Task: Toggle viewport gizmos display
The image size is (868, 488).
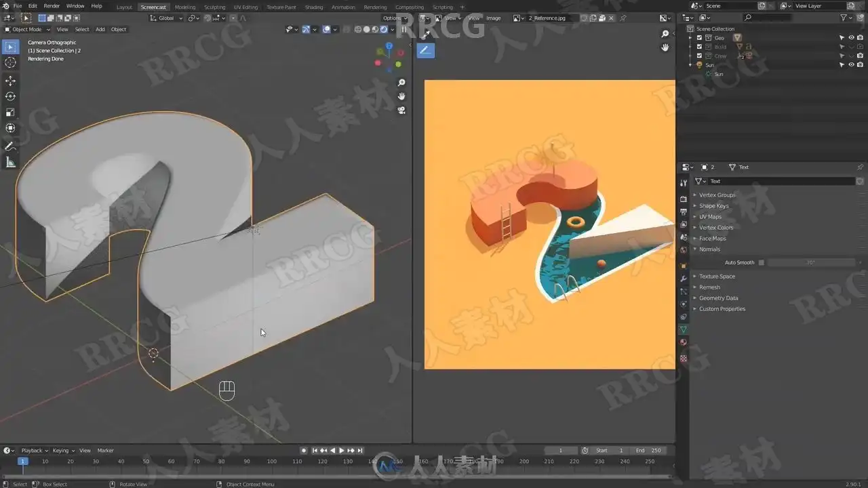Action: click(x=306, y=29)
